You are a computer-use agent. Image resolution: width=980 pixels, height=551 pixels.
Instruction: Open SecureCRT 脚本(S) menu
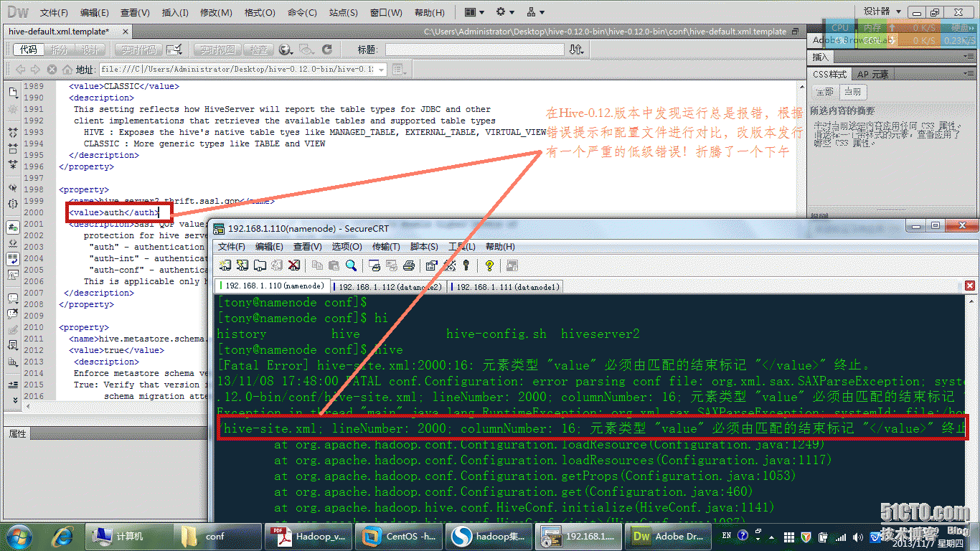(424, 246)
